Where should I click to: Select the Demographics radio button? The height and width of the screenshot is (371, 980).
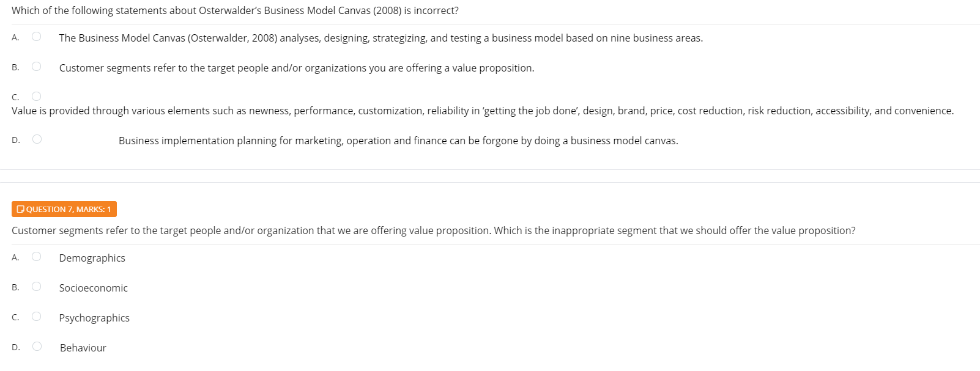point(37,256)
